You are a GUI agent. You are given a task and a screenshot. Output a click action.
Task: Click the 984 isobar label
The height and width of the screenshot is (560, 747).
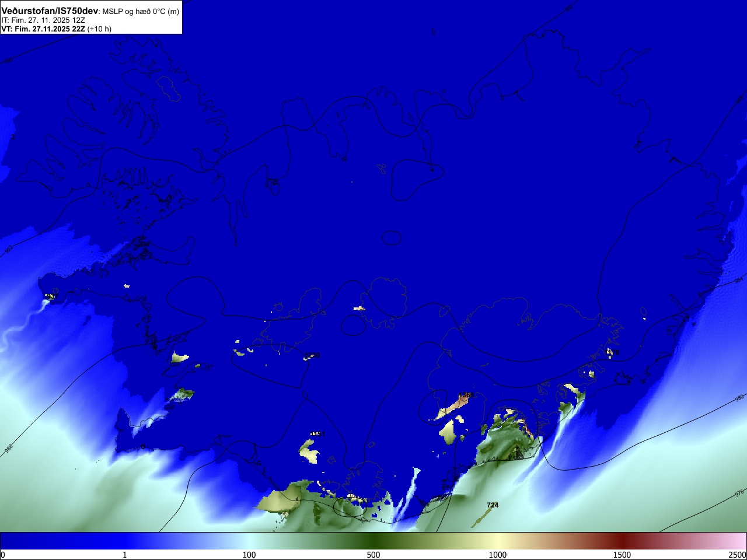(x=738, y=280)
